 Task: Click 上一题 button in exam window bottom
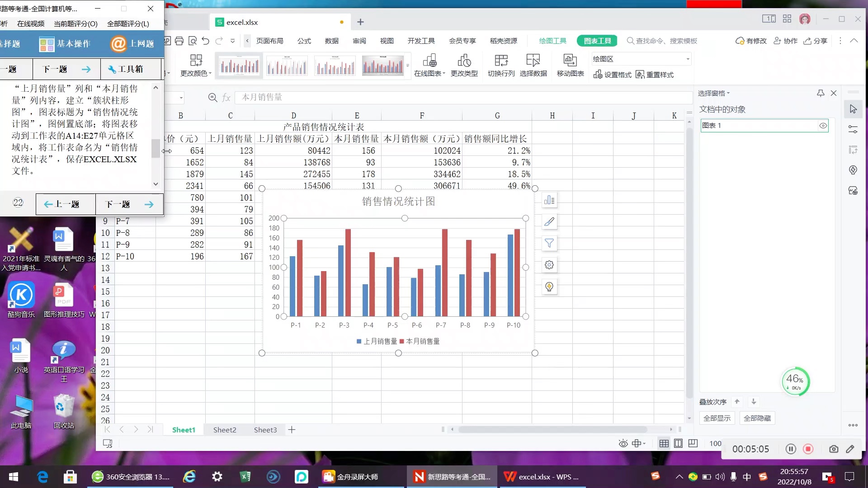pos(66,204)
